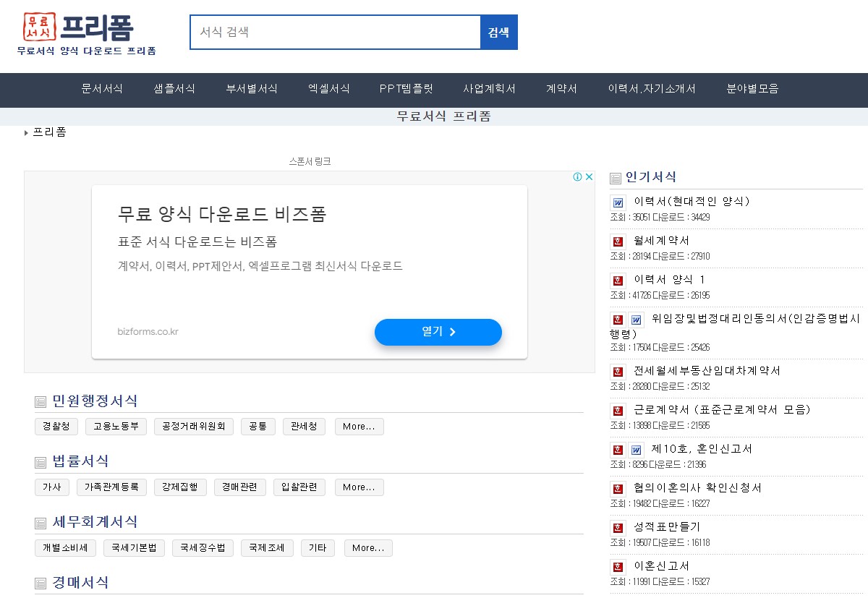Screen dimensions: 868x598
Task: Click the blue 열기 button in the ad
Action: (438, 332)
